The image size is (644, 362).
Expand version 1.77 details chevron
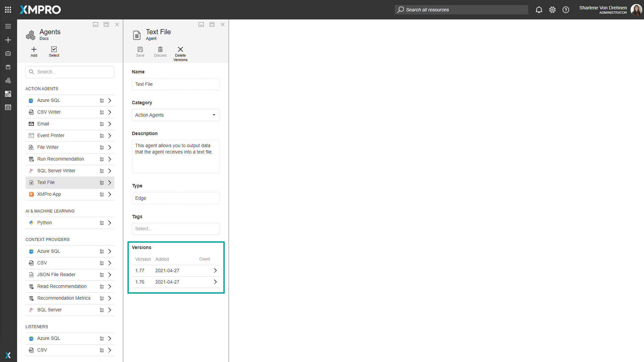point(215,270)
